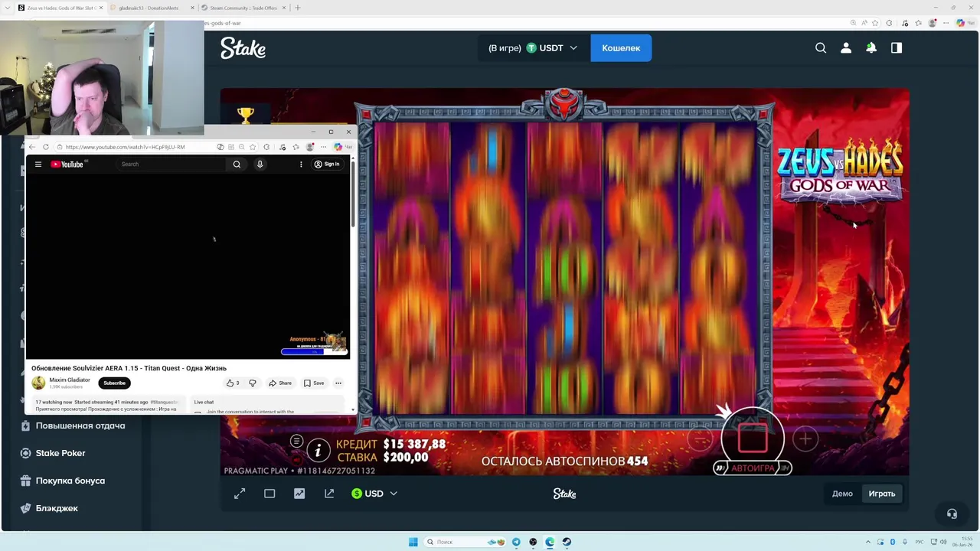Share the YouTube video
Image resolution: width=980 pixels, height=551 pixels.
(x=280, y=383)
